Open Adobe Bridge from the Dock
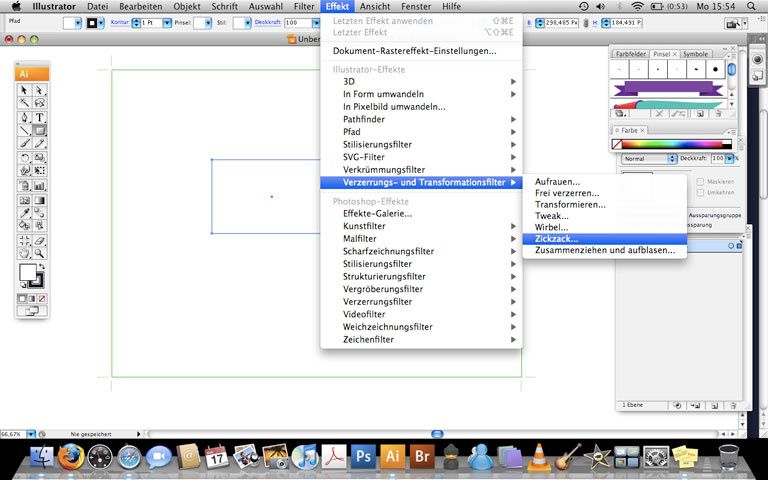 pos(422,456)
